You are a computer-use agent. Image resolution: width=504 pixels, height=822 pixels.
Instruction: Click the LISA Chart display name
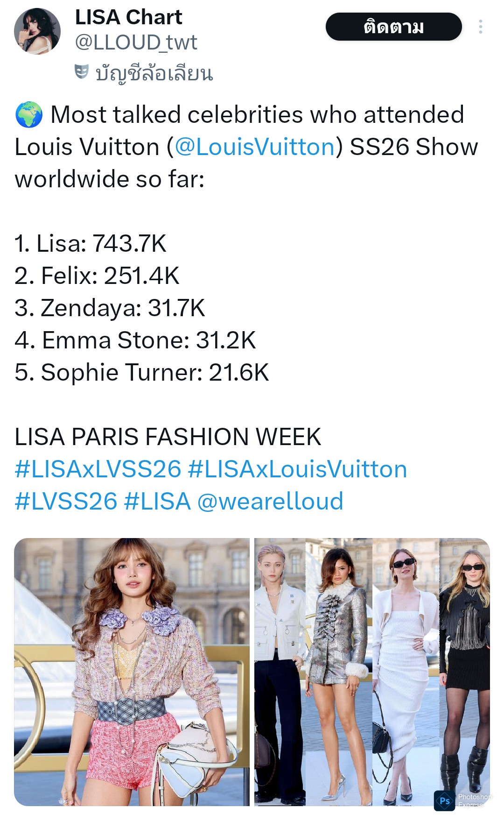coord(128,18)
